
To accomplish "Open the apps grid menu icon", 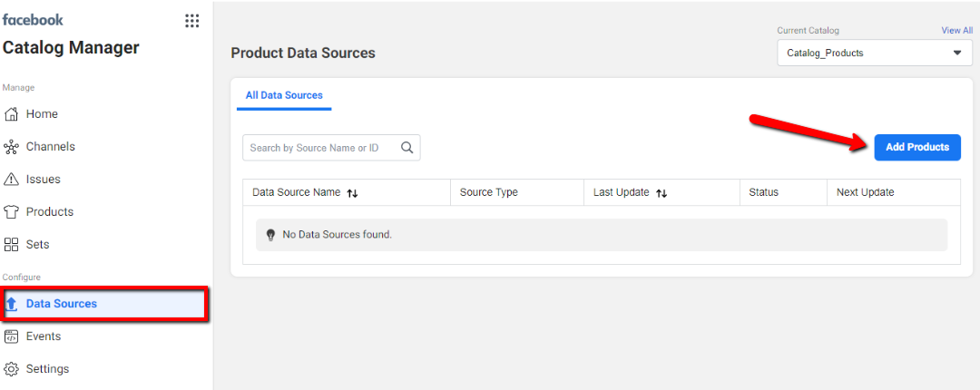I will point(191,21).
